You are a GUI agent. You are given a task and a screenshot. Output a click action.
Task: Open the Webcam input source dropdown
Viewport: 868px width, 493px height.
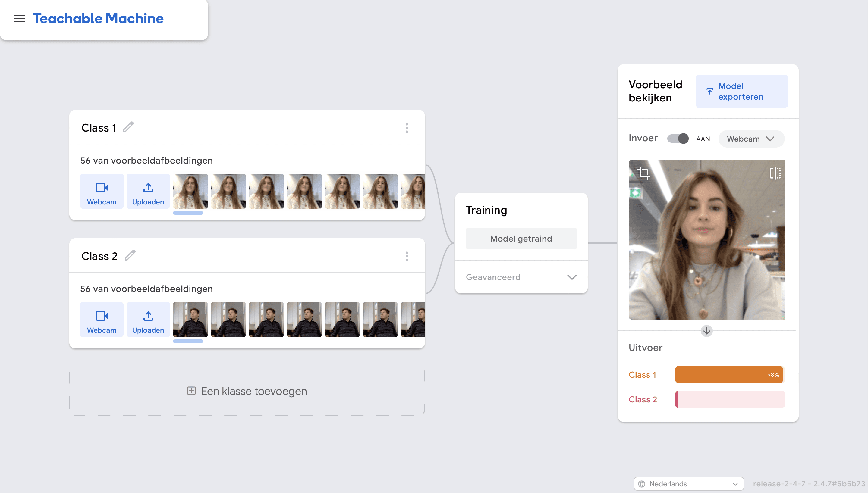click(x=751, y=139)
